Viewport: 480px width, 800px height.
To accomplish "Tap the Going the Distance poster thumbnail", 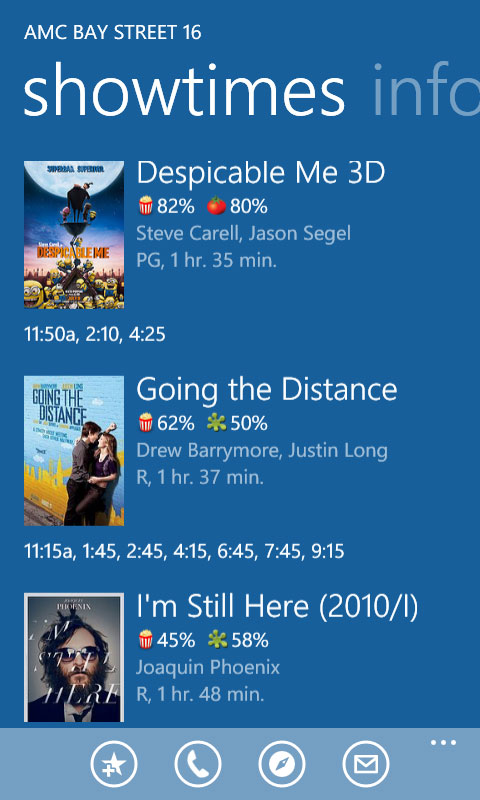I will [x=74, y=451].
